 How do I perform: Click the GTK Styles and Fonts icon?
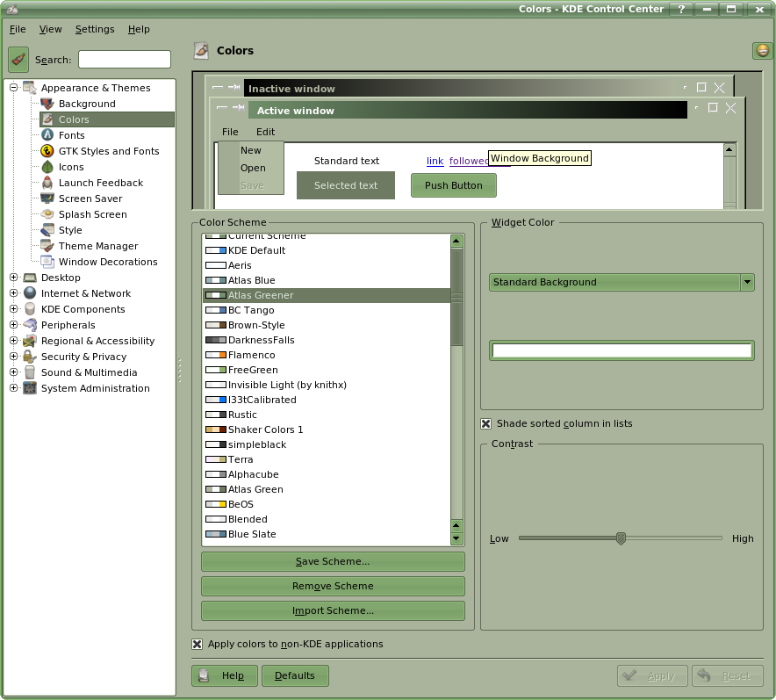[x=47, y=151]
